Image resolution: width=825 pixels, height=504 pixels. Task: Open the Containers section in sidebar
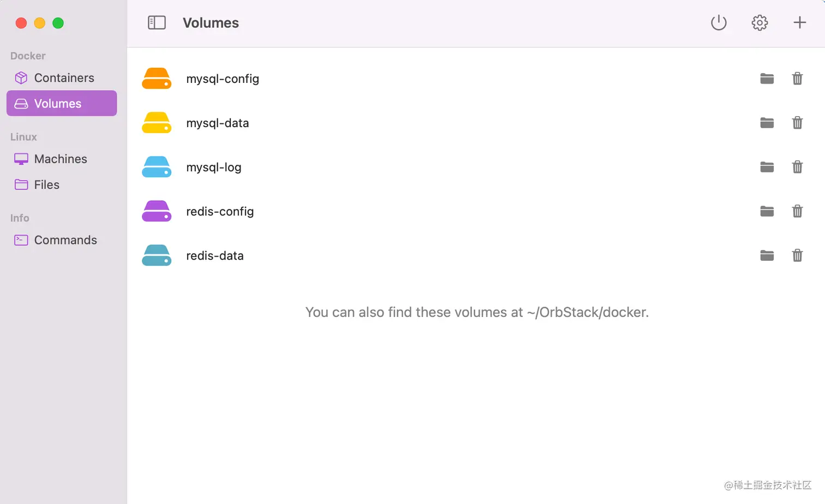[x=64, y=77]
